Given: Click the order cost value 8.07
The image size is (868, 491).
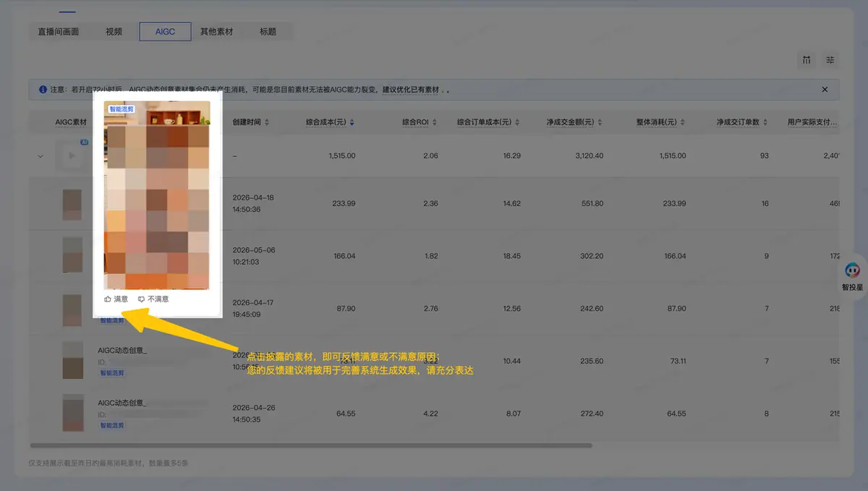Looking at the screenshot, I should click(x=514, y=414).
